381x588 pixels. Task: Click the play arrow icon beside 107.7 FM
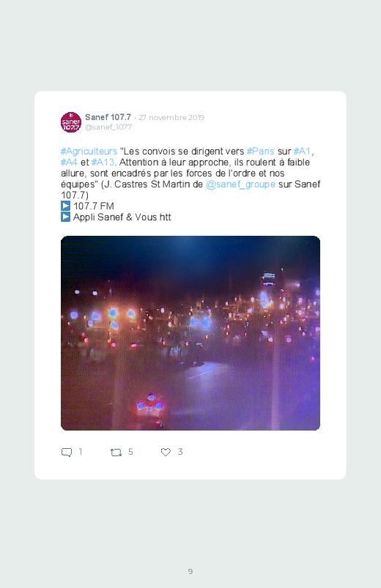coord(65,206)
